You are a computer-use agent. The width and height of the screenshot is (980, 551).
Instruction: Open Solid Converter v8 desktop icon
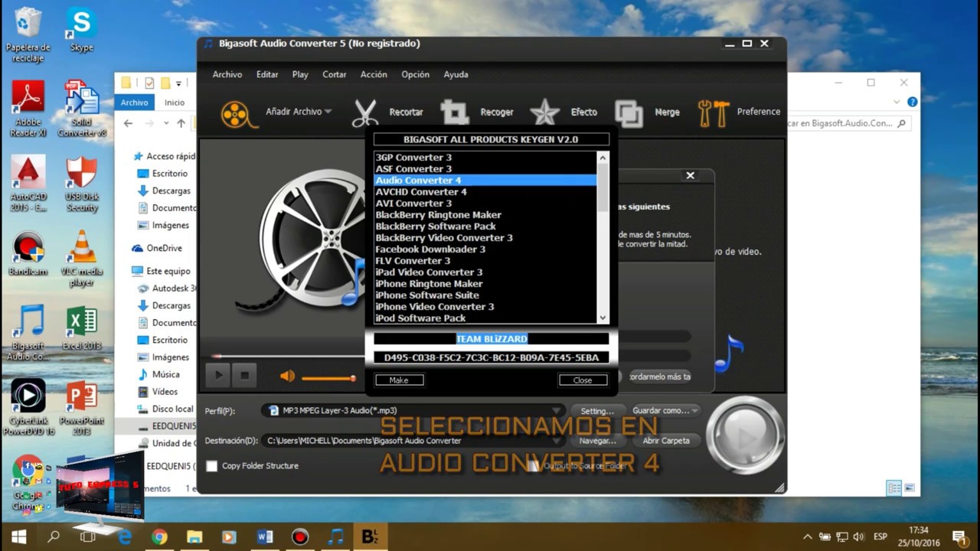pos(82,109)
